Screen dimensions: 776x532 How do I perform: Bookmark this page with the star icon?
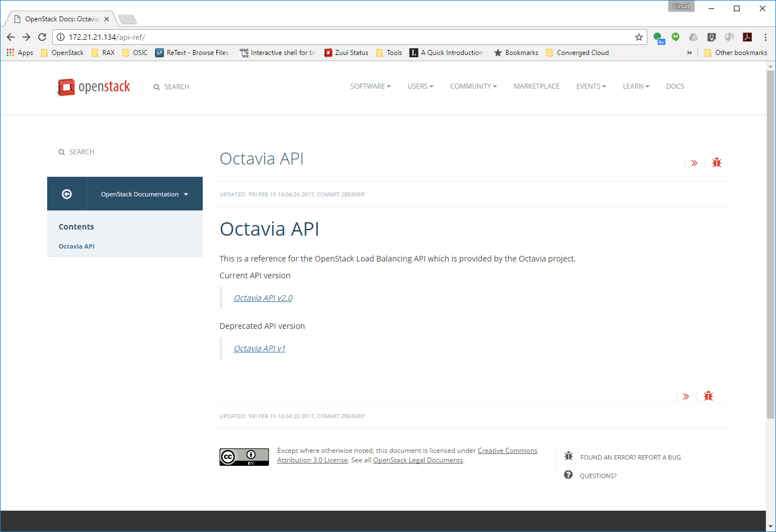click(638, 37)
